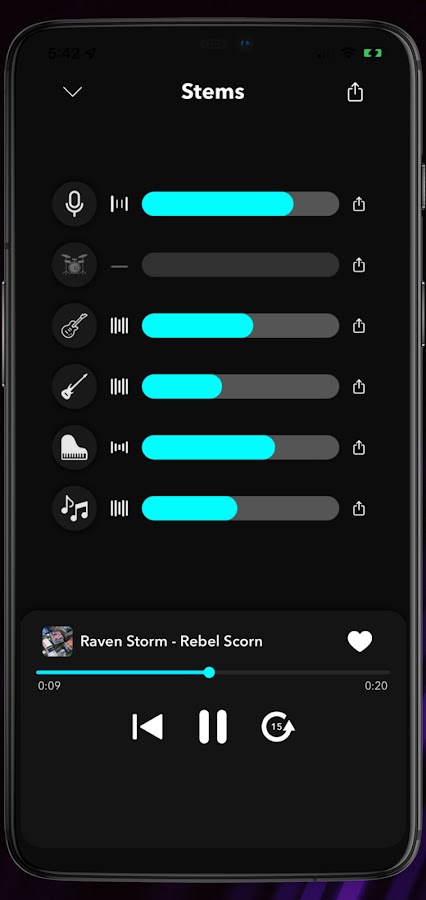Viewport: 426px width, 900px height.
Task: Toggle waveform indicator for vocals stem
Action: coord(119,204)
